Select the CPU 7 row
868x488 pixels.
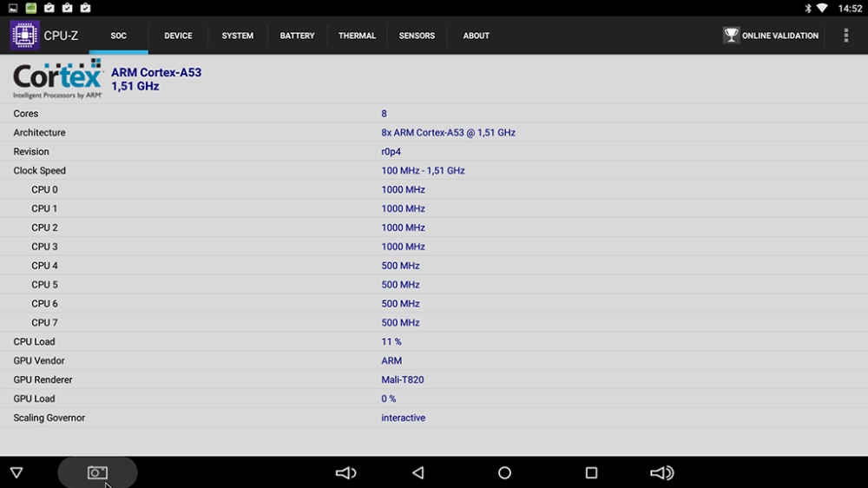point(434,322)
